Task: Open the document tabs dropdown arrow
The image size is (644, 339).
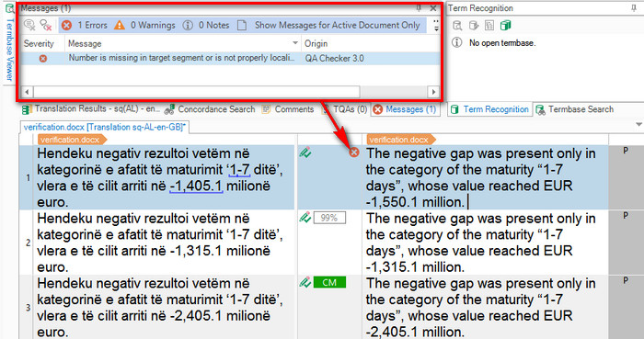Action: coord(638,124)
